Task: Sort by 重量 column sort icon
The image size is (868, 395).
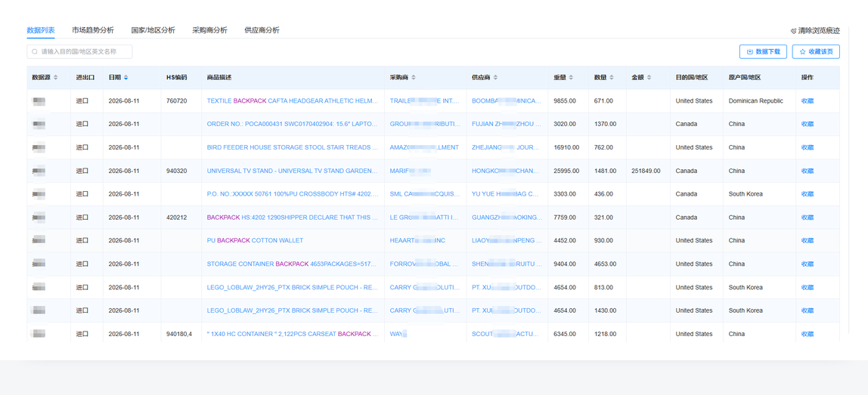Action: [x=571, y=78]
